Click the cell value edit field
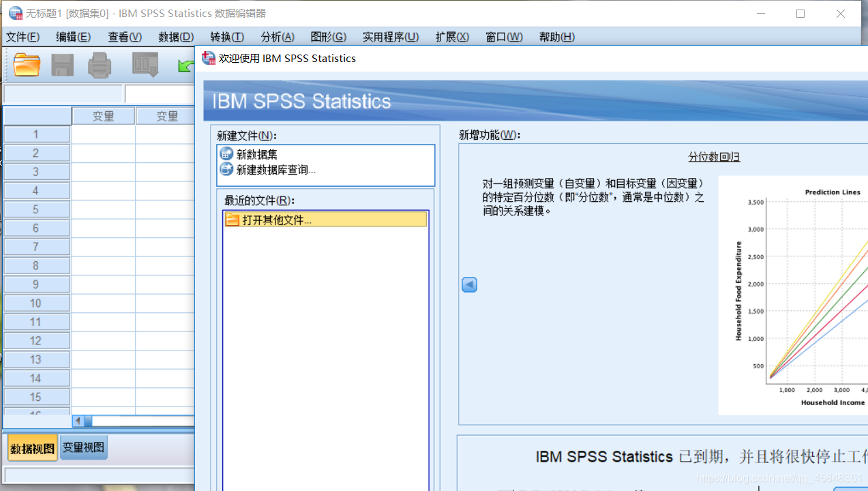The width and height of the screenshot is (868, 491). (160, 93)
